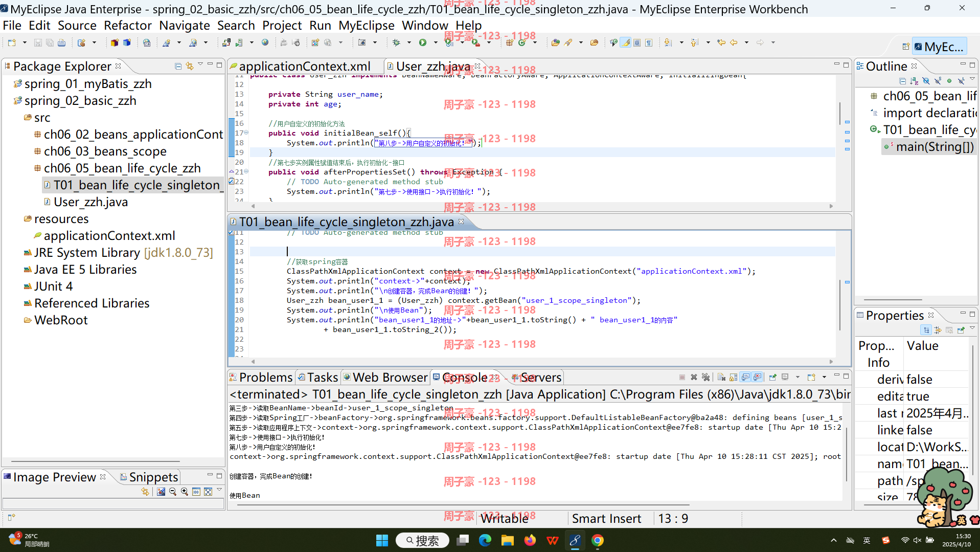Screen dimensions: 980x552
Task: Click the Last Edit Location icon
Action: [x=721, y=43]
